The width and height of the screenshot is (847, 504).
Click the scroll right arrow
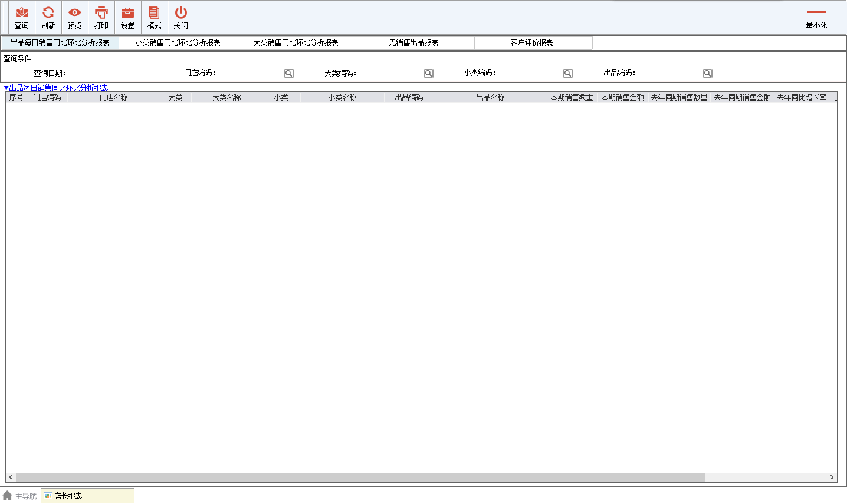tap(832, 477)
